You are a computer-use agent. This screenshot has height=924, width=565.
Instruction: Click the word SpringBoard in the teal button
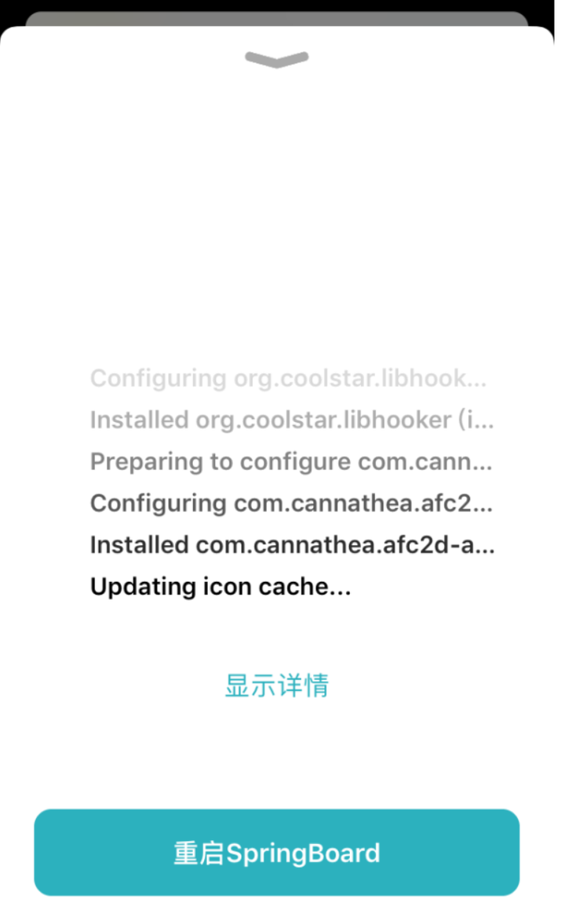click(303, 853)
